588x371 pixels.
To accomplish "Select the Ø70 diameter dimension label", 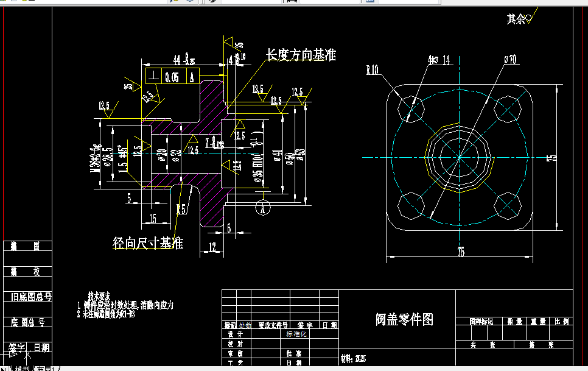I will pyautogui.click(x=509, y=59).
